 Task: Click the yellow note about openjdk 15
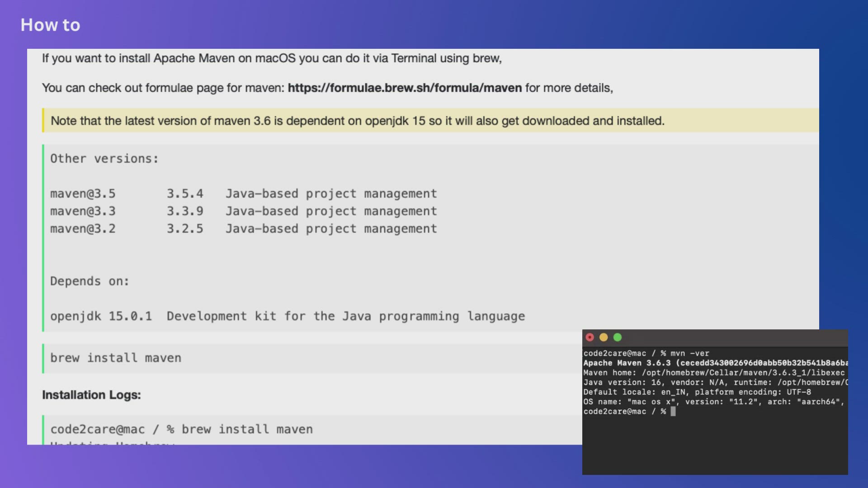(x=357, y=121)
